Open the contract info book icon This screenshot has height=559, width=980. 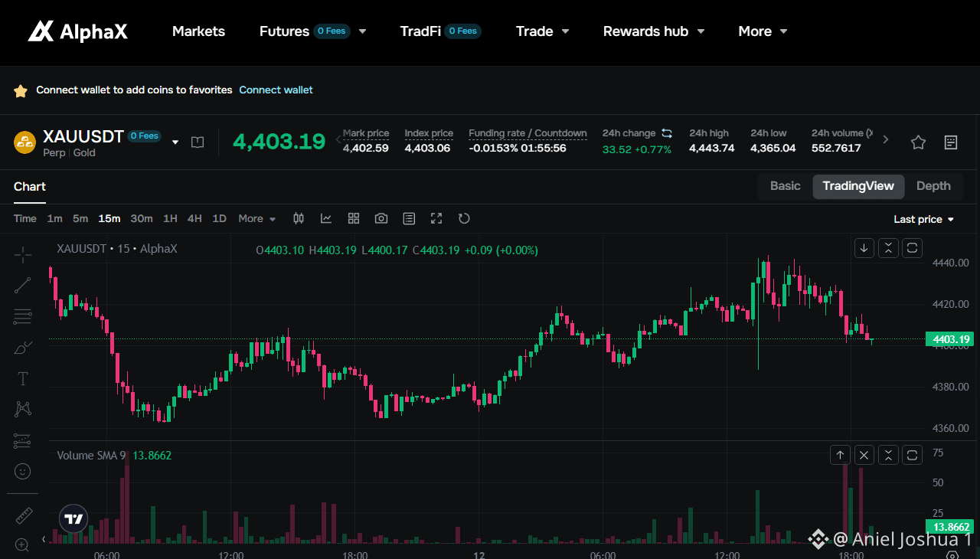[x=198, y=142]
